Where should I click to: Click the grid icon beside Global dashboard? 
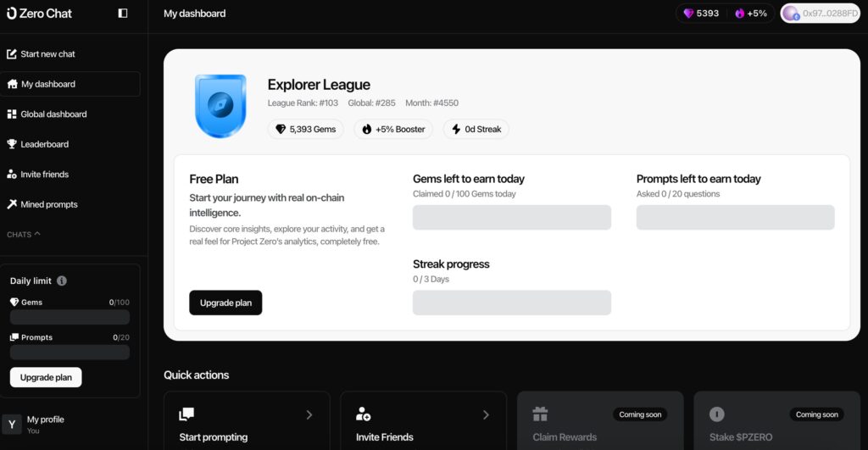[12, 114]
